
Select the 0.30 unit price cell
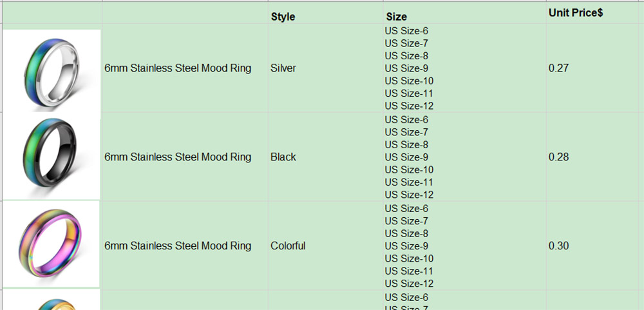pyautogui.click(x=592, y=246)
